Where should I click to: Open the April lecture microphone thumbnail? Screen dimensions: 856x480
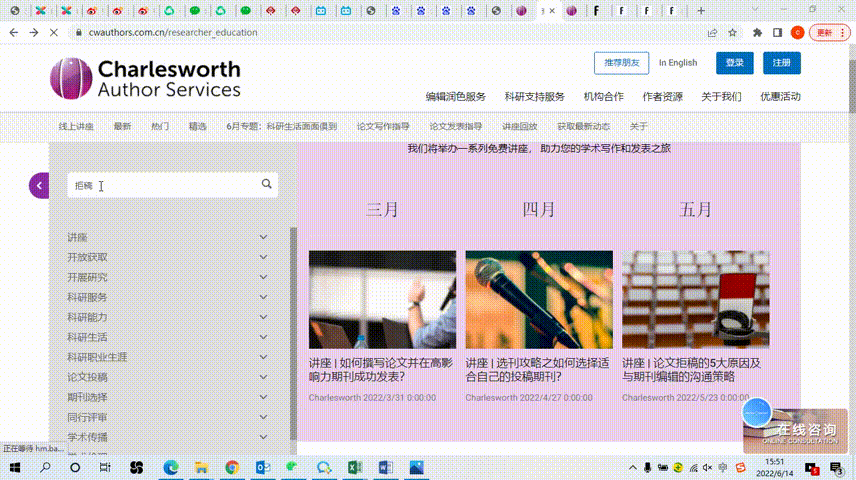(x=539, y=299)
